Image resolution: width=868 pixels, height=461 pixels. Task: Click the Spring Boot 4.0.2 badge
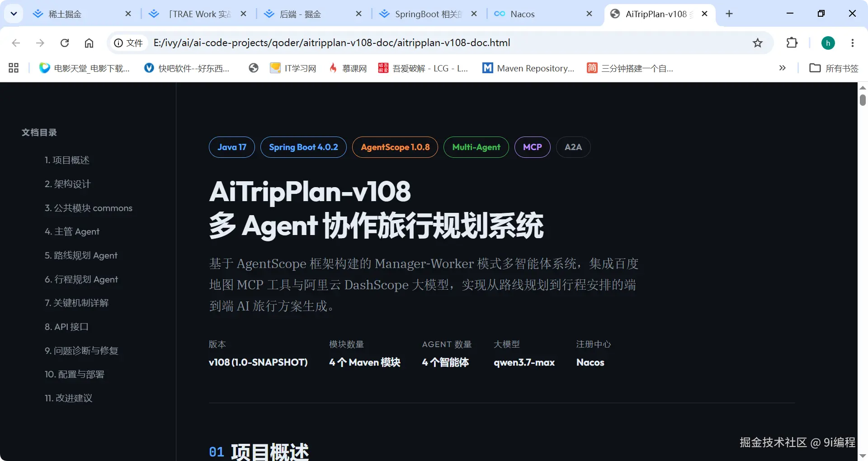303,147
